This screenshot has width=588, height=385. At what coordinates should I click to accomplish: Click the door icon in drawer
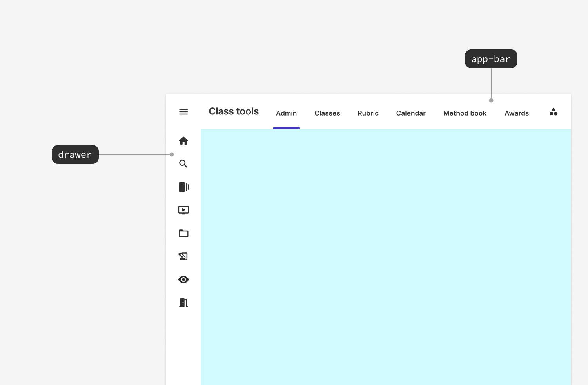pos(183,303)
